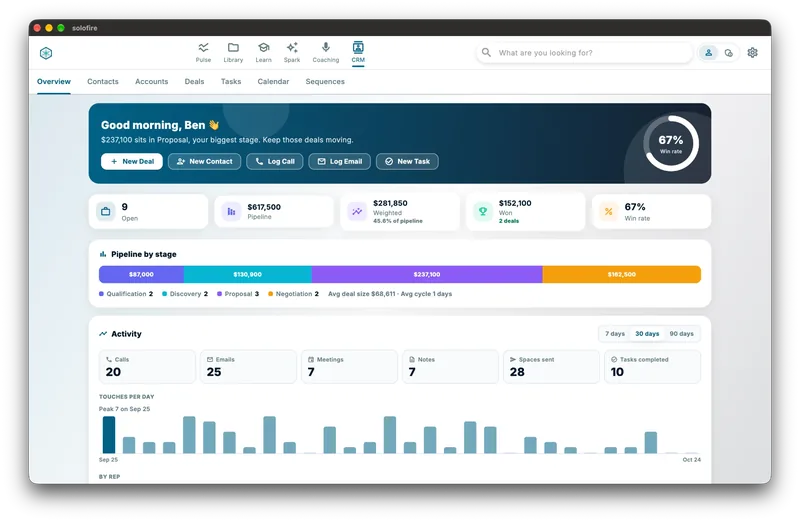Click the Calls count 20
Image resolution: width=800 pixels, height=522 pixels.
(x=113, y=372)
